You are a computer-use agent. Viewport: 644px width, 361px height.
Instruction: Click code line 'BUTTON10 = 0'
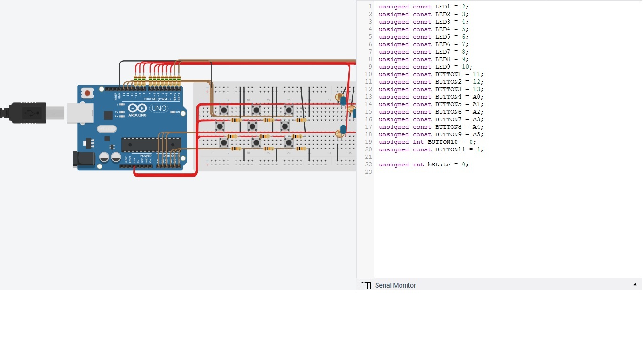pyautogui.click(x=427, y=142)
